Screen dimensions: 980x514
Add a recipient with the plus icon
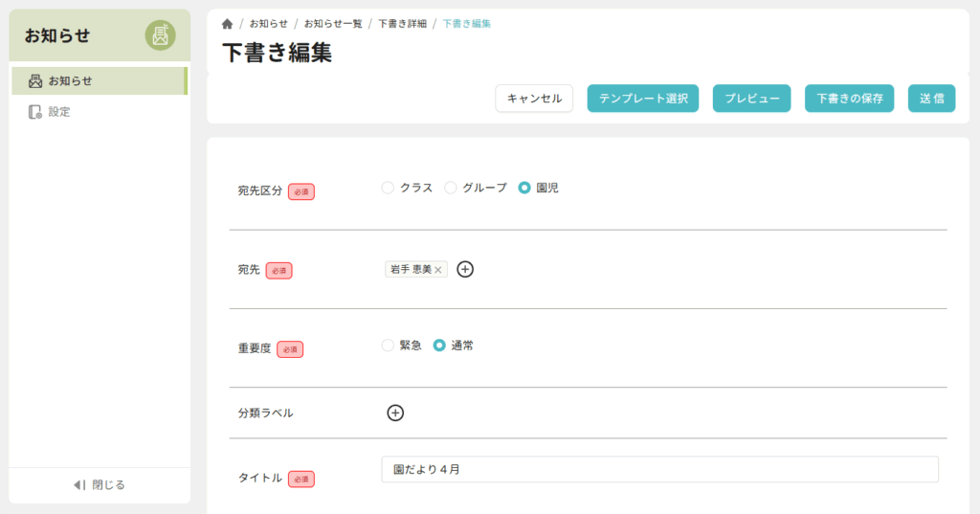tap(465, 269)
